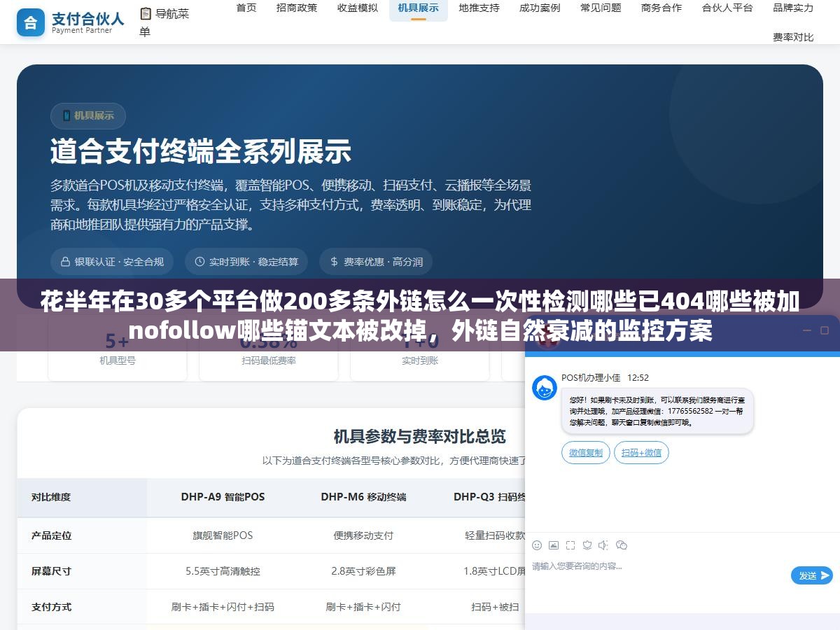Click the WeChat icon in chat toolbar
Viewport: 840px width, 630px height.
tap(622, 545)
